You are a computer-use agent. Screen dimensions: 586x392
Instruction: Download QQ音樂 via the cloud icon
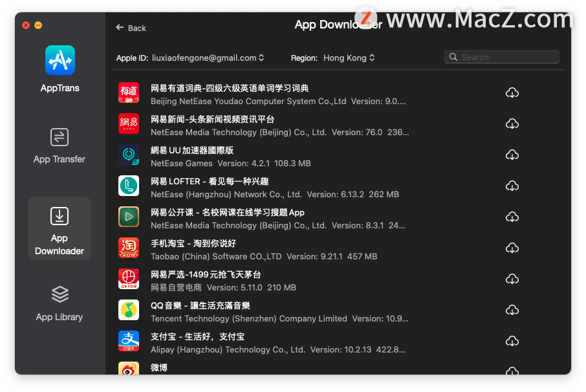point(512,310)
